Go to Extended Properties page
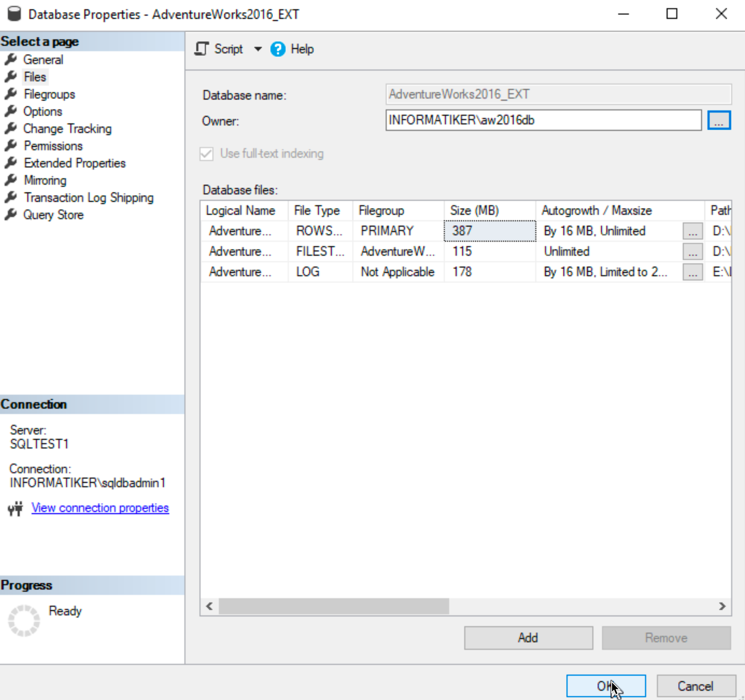 coord(75,163)
